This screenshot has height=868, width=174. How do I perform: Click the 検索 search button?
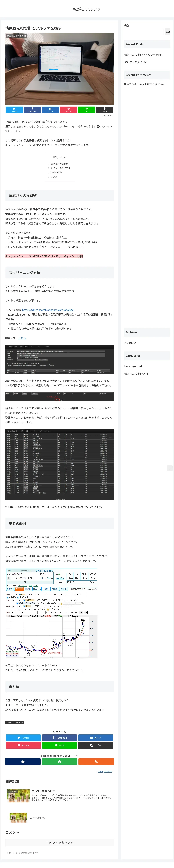point(168,31)
